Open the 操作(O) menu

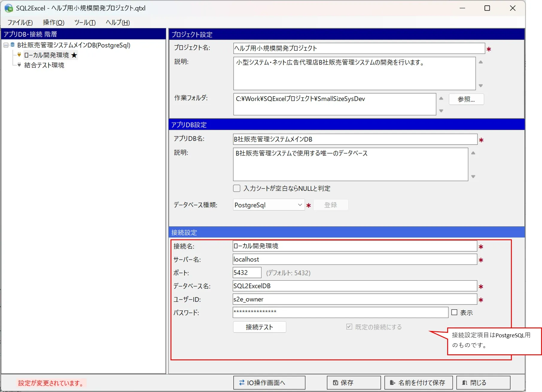pos(54,22)
